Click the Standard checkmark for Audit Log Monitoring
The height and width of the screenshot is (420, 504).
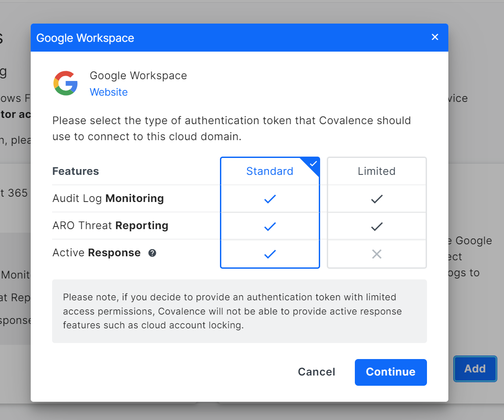pyautogui.click(x=270, y=199)
